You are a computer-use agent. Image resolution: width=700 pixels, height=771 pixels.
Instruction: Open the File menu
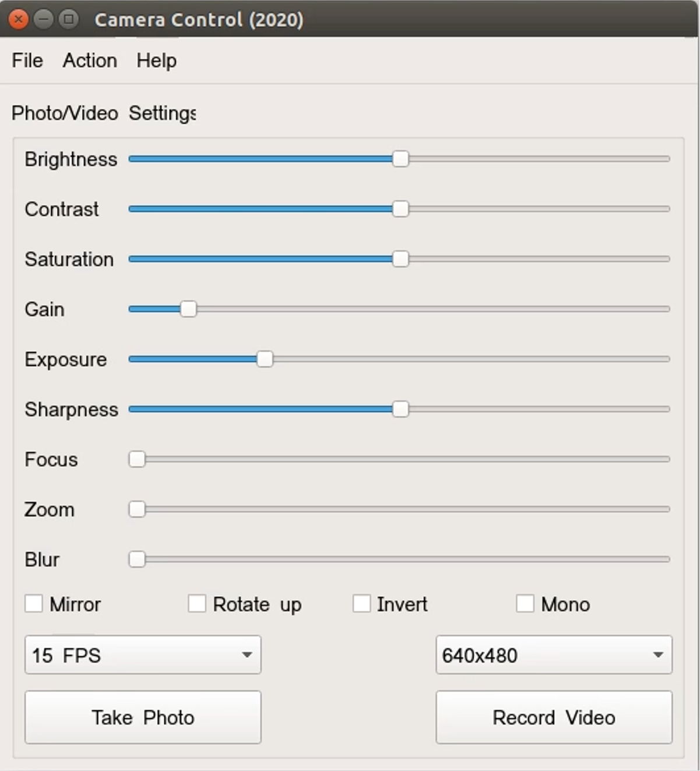[x=27, y=61]
